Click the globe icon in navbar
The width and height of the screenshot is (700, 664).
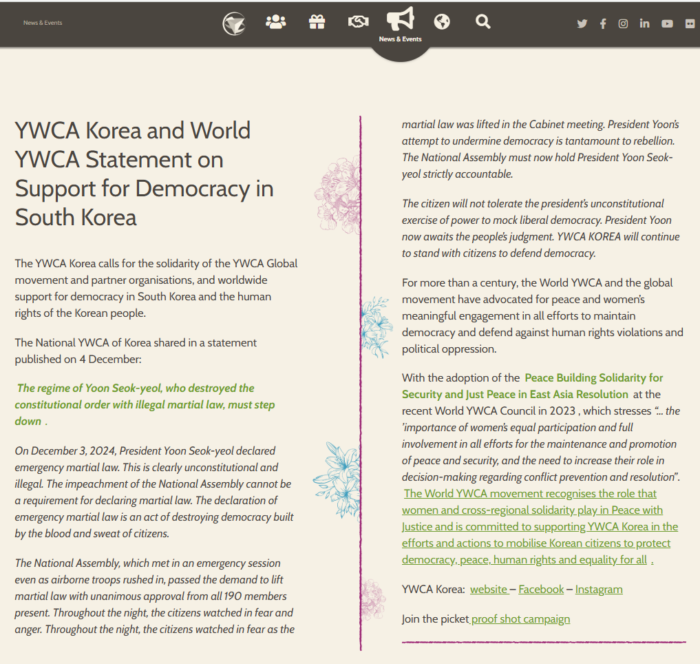point(442,22)
